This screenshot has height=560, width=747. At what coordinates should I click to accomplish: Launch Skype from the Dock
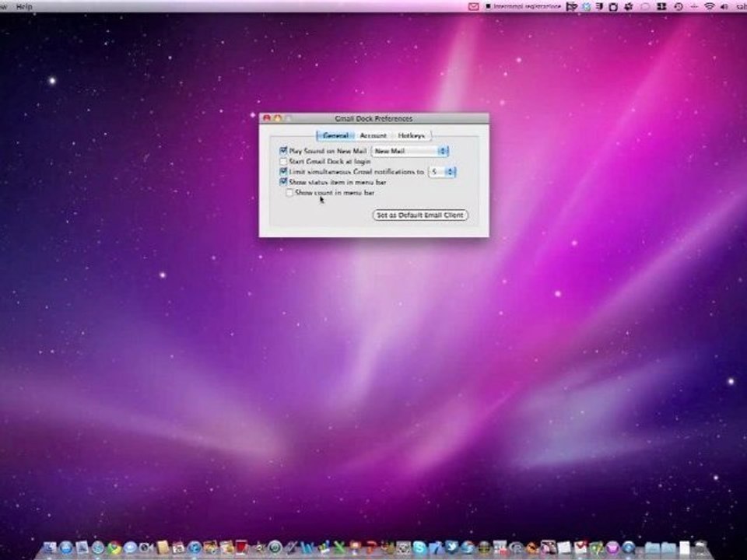pos(419,548)
